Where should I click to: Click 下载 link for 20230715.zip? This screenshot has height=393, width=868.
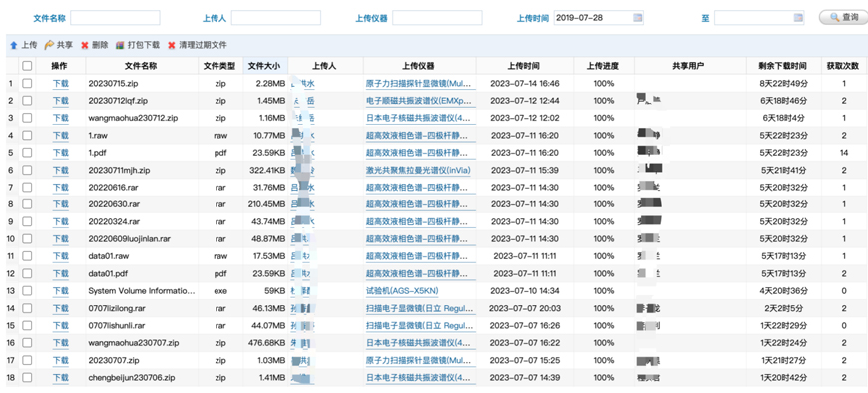pos(60,84)
